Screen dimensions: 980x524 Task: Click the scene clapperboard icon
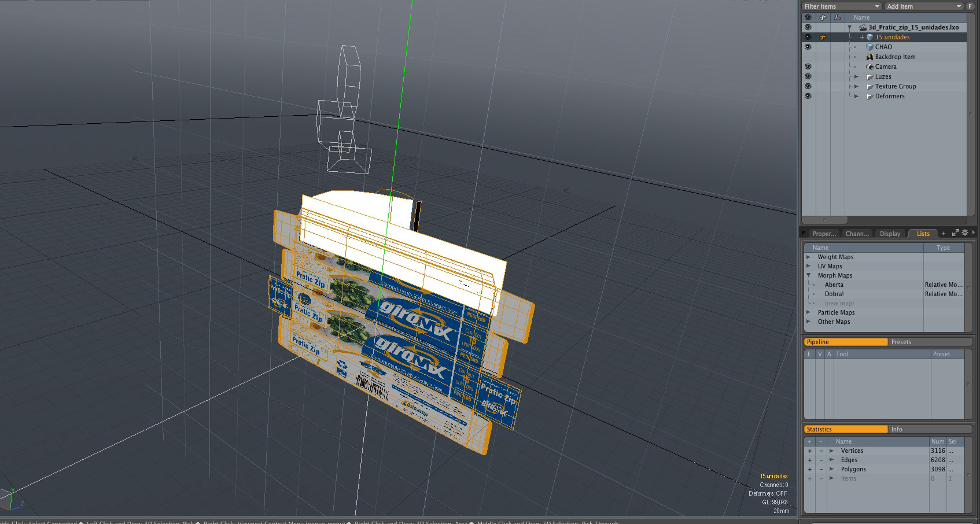coord(863,27)
